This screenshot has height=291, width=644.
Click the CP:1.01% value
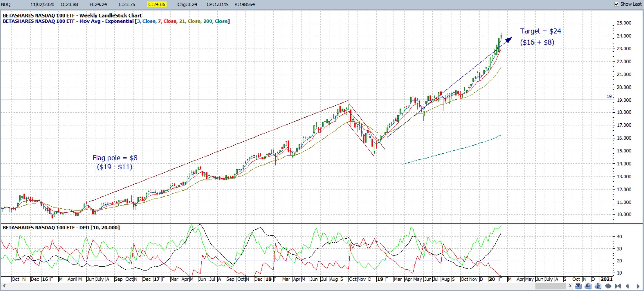(217, 4)
